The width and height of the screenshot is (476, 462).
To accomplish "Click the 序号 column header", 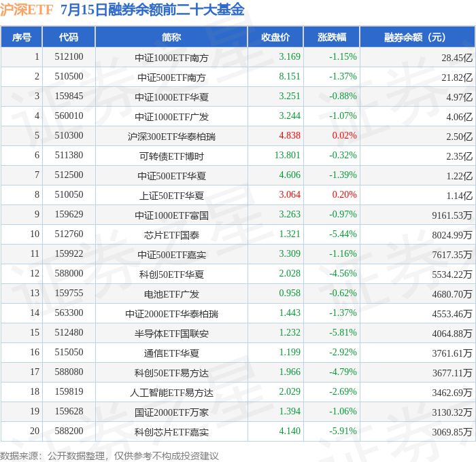I will click(22, 37).
